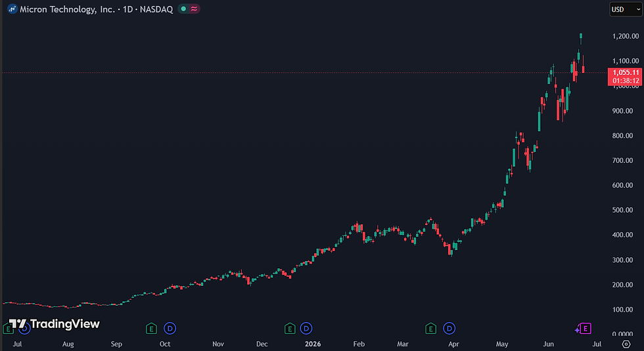Click the dividend marker before 2026
This screenshot has width=644, height=351.
(x=306, y=329)
